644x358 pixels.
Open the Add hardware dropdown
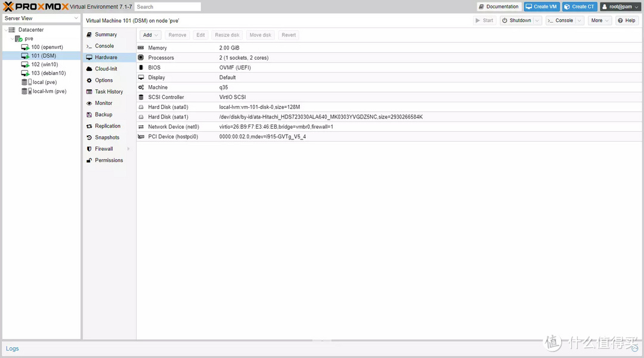[x=150, y=35]
